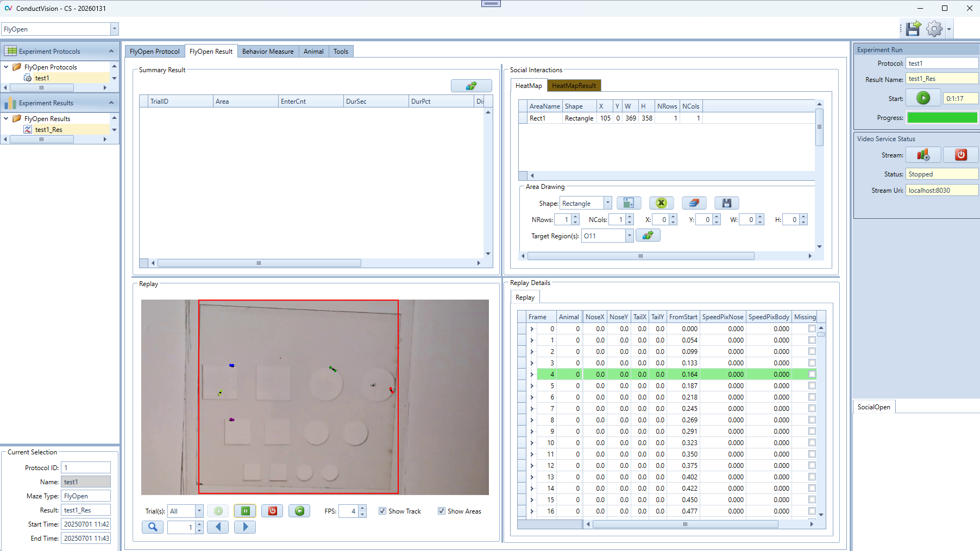980x551 pixels.
Task: Click the magnifier search button under Replay
Action: click(153, 527)
